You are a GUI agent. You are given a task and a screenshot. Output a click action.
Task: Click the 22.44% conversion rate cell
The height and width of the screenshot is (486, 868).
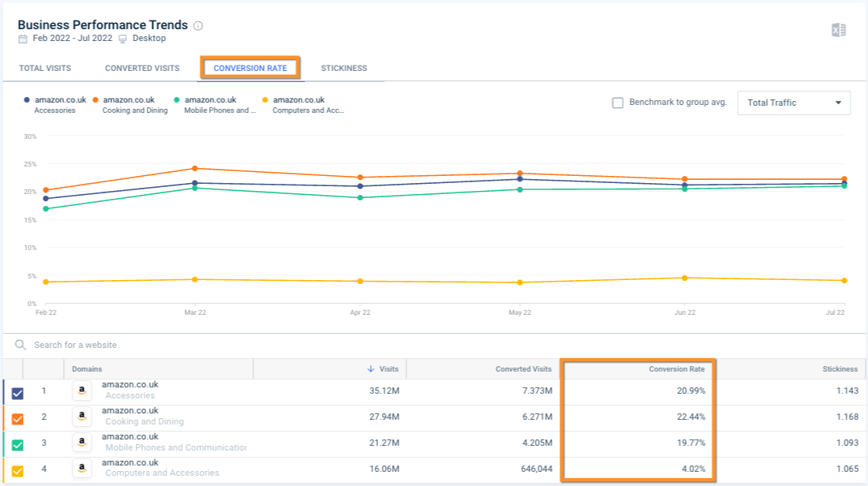pos(691,417)
